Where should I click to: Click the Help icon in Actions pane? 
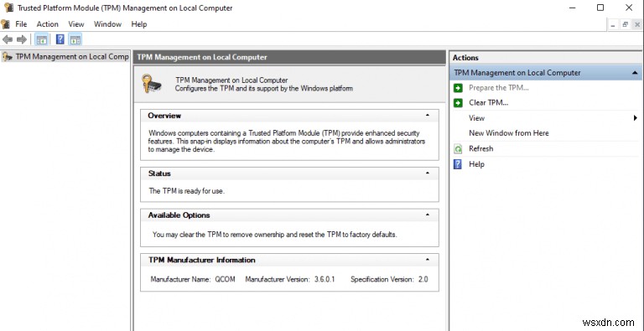tap(458, 164)
